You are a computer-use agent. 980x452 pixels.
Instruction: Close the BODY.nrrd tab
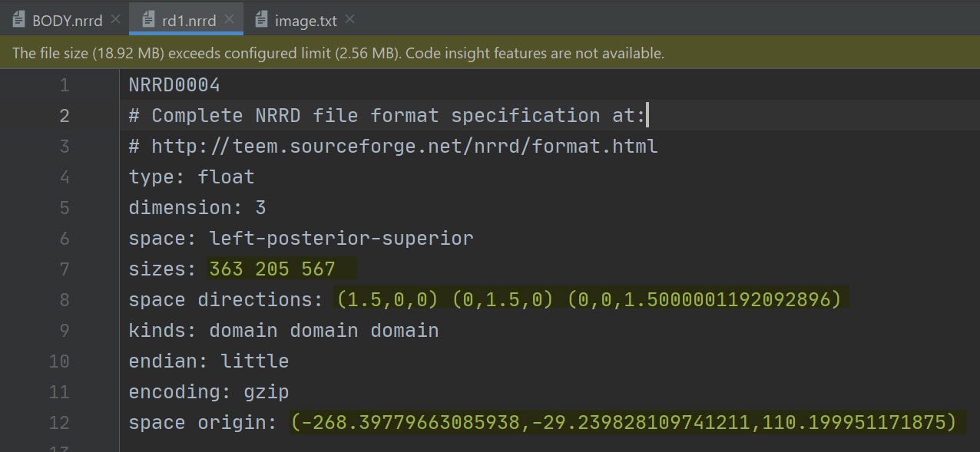pos(115,19)
